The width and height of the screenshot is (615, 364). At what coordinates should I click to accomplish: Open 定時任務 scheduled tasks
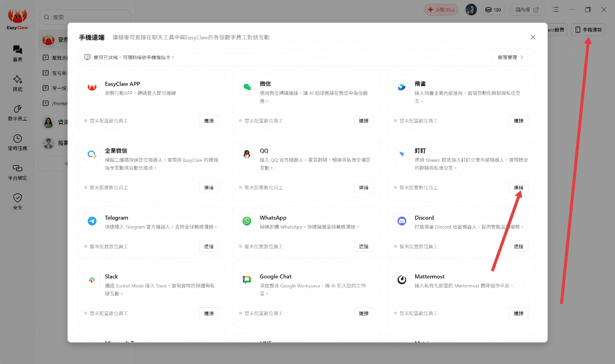[17, 143]
